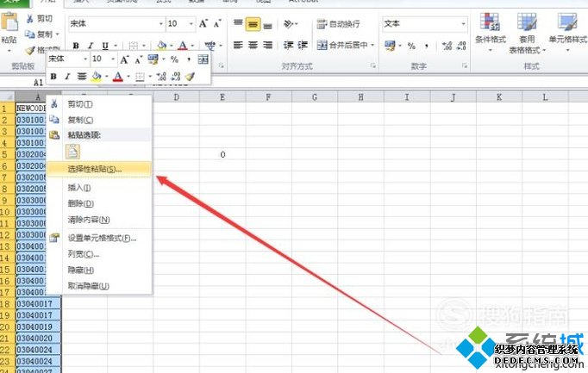The height and width of the screenshot is (373, 588).
Task: Open 设置单元格格式(F)... format cells
Action: click(x=100, y=238)
